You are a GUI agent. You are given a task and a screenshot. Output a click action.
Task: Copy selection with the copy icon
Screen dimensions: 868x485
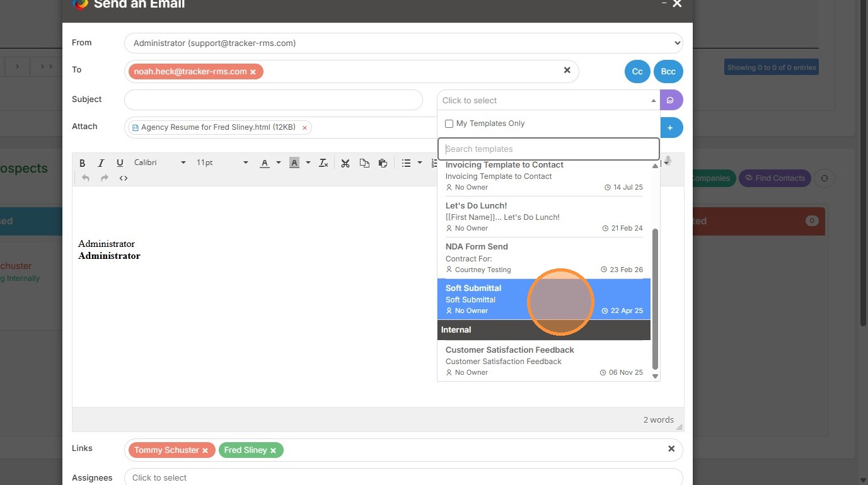(364, 163)
